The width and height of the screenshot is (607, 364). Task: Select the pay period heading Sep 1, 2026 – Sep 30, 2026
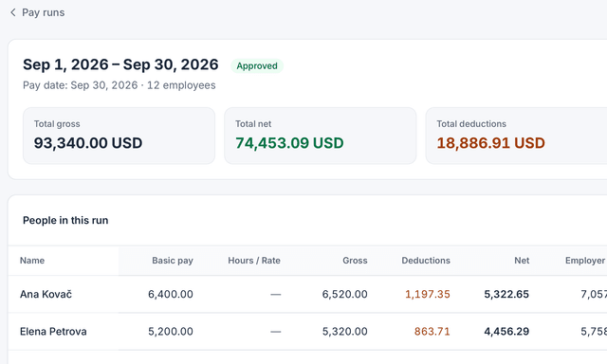(x=120, y=64)
